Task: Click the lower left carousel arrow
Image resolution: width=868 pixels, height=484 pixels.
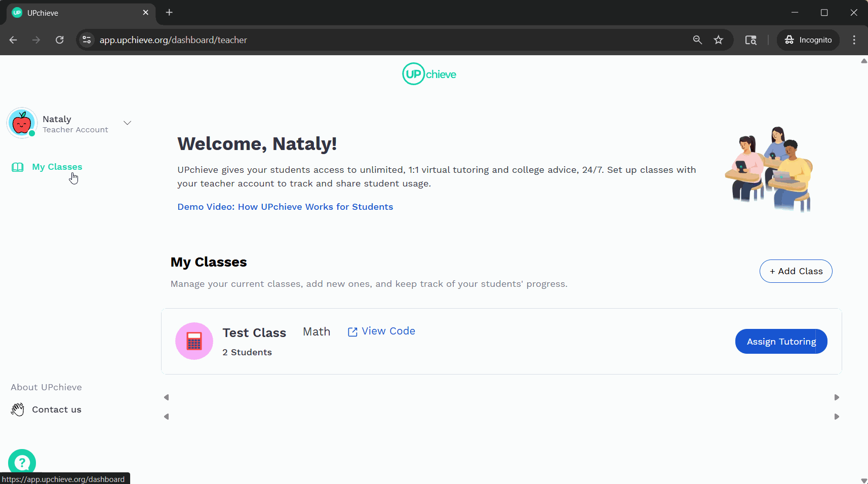Action: (166, 417)
